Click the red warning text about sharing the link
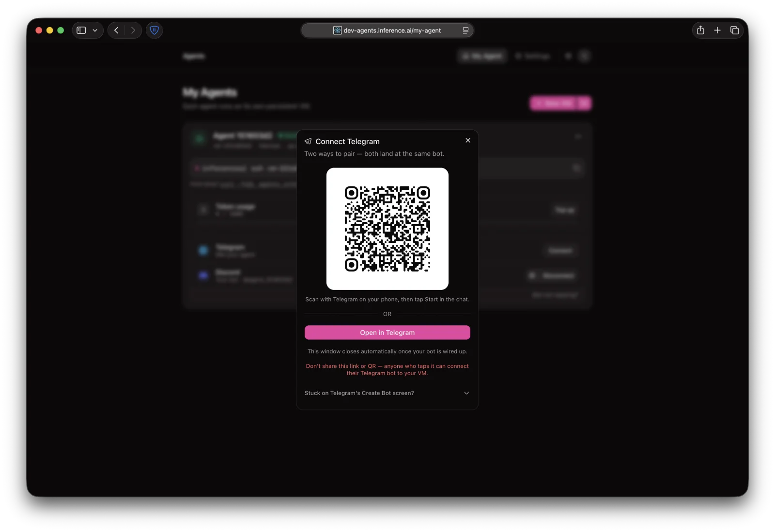The height and width of the screenshot is (532, 775). click(x=387, y=370)
